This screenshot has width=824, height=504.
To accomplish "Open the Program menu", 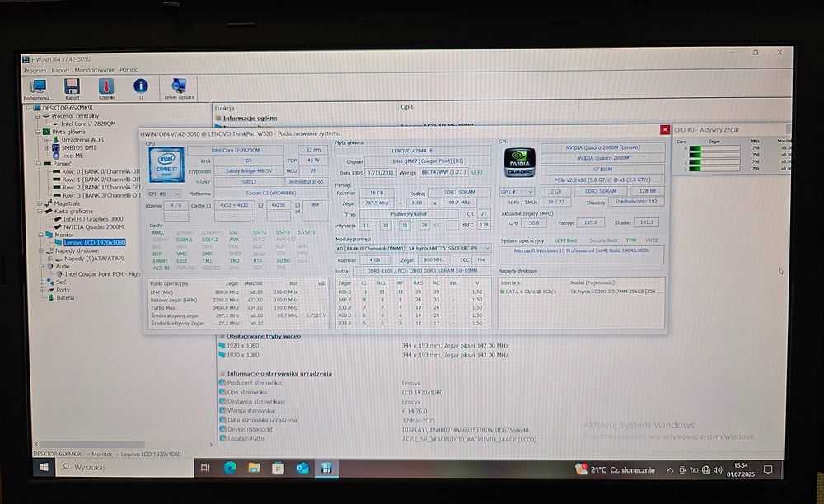I will [x=35, y=70].
